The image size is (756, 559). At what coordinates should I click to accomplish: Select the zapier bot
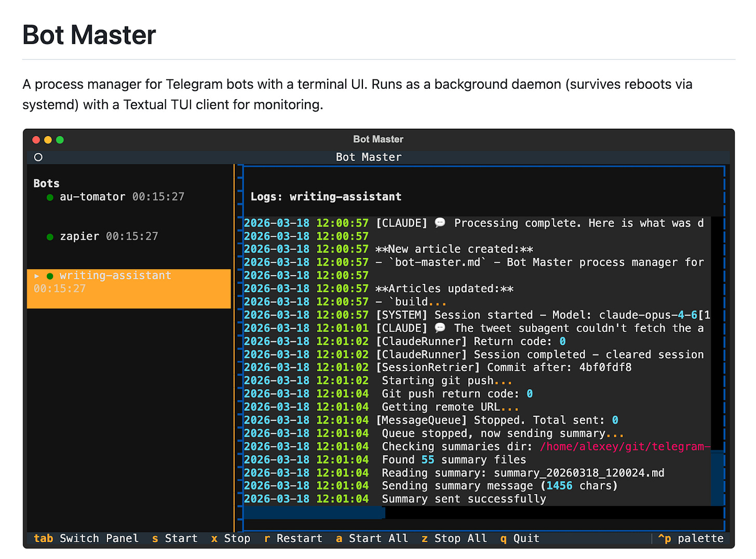[129, 236]
